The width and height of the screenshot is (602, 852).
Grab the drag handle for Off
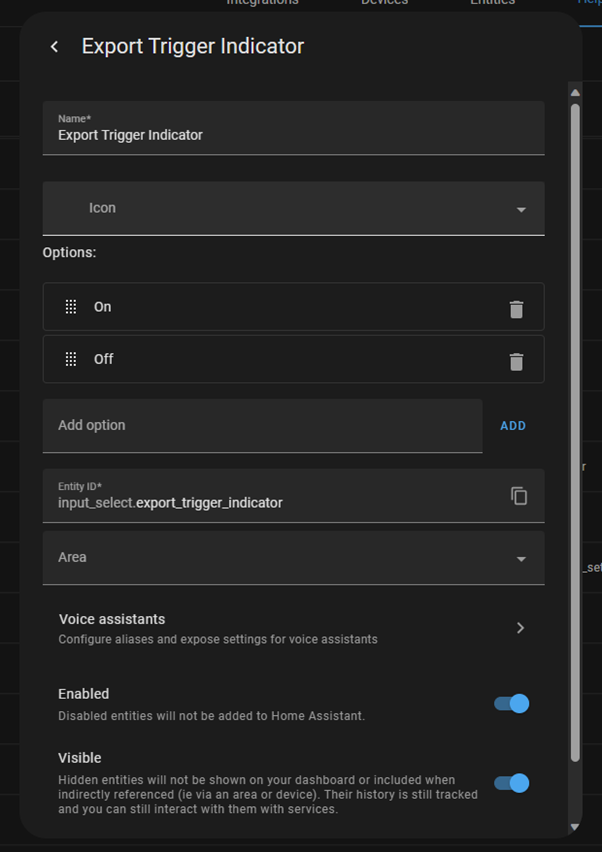pyautogui.click(x=71, y=359)
